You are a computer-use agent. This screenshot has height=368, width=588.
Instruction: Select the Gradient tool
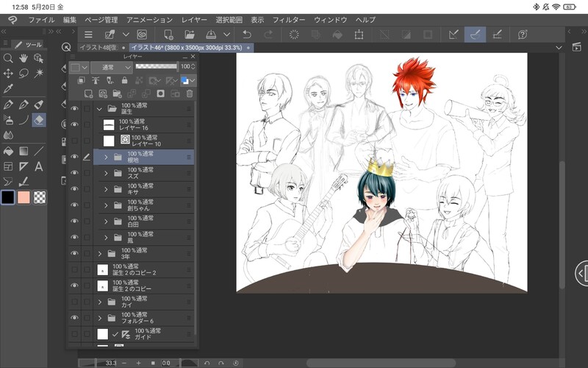click(x=24, y=151)
